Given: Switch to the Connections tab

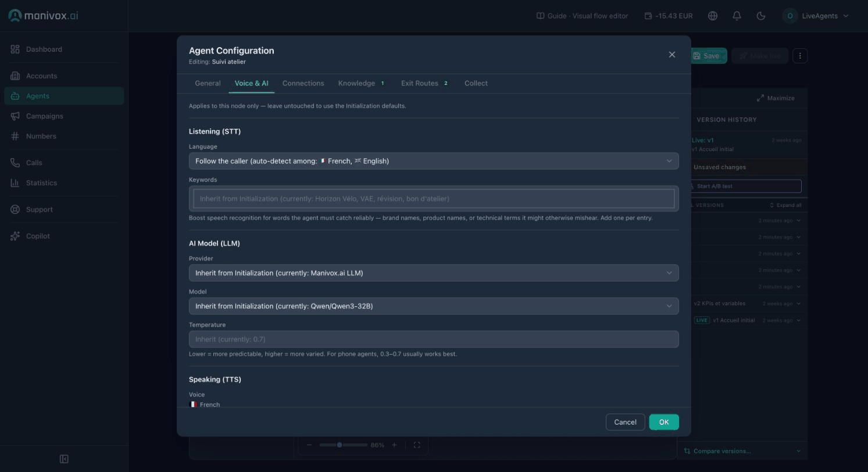Looking at the screenshot, I should click(303, 83).
